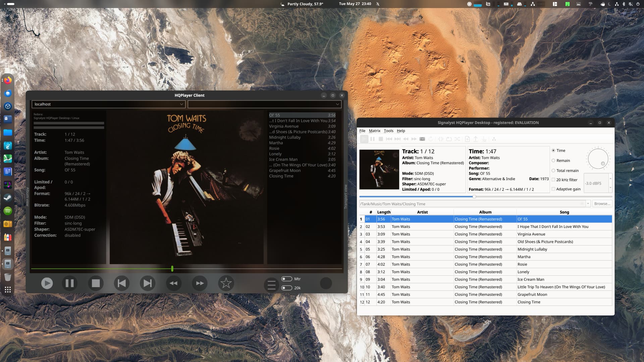Expand the music path dropdown arrow
The image size is (644, 362).
pyautogui.click(x=588, y=204)
